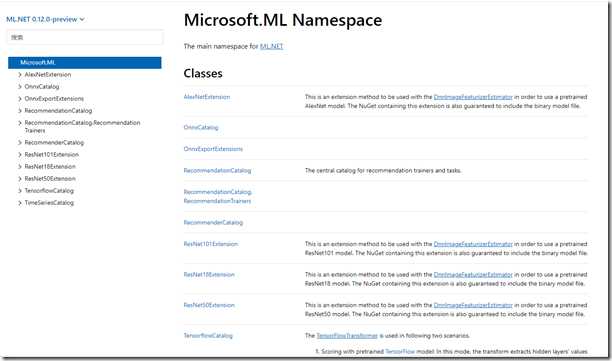Image resolution: width=612 pixels, height=361 pixels.
Task: Expand the TimeSeriesCatalog tree chevron
Action: coord(20,203)
